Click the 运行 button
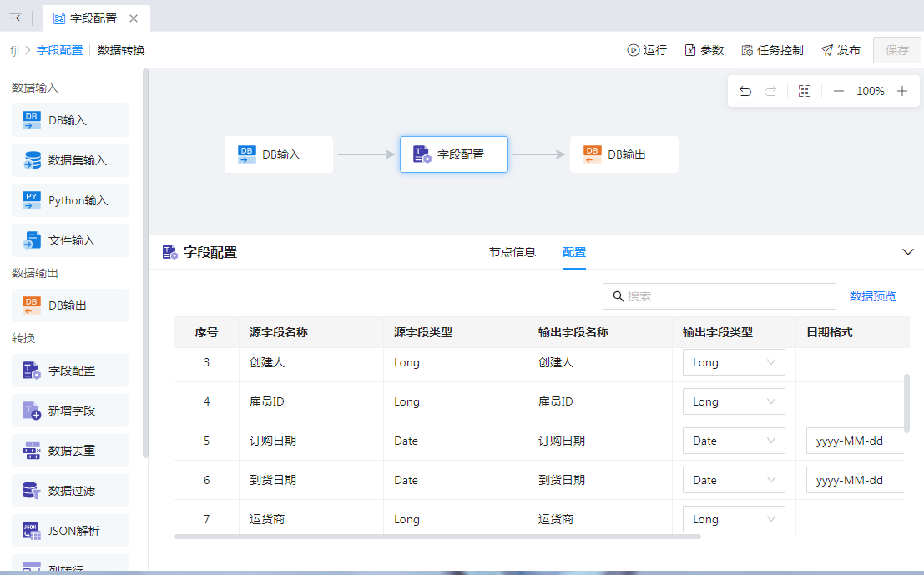924x575 pixels. [x=647, y=50]
